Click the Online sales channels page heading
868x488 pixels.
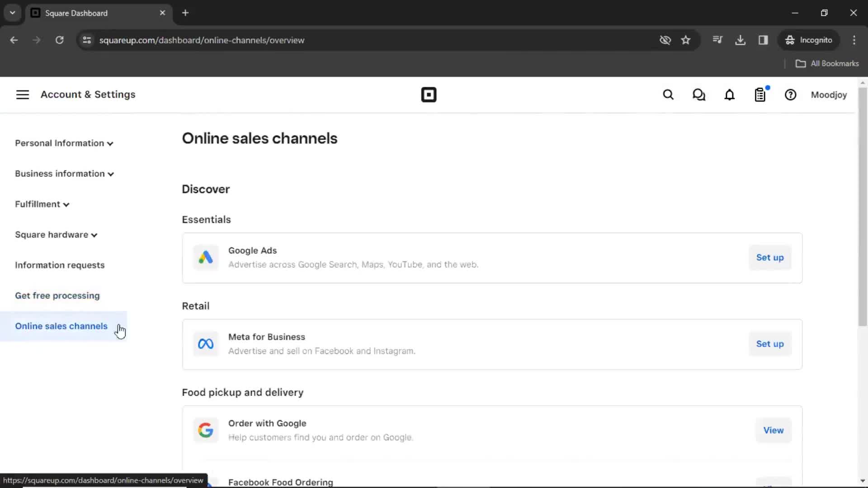coord(259,138)
